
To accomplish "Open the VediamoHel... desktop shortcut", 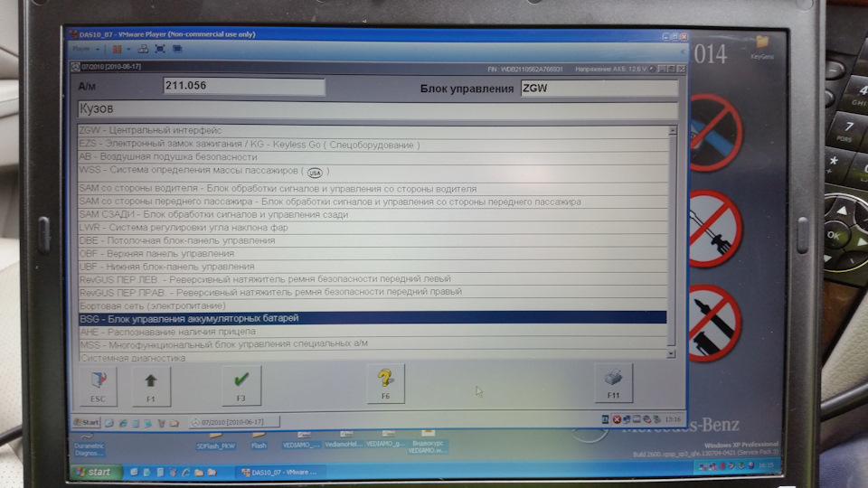I will 344,440.
